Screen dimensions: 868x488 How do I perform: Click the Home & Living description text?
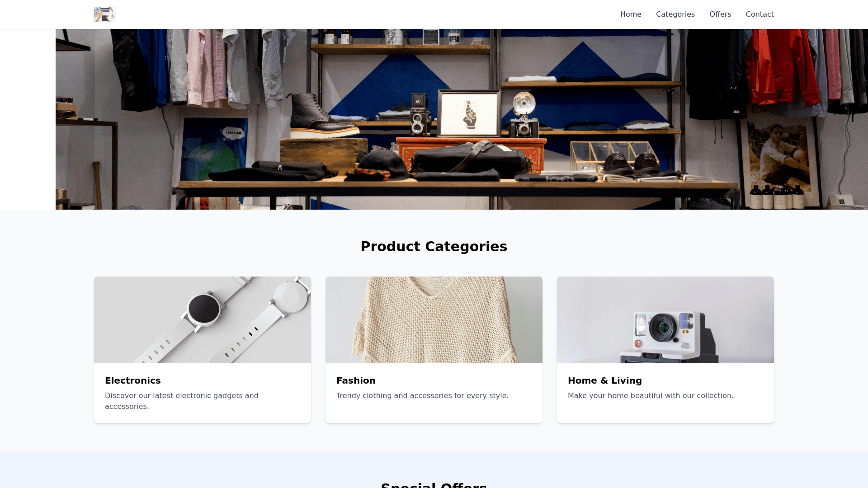pos(651,396)
